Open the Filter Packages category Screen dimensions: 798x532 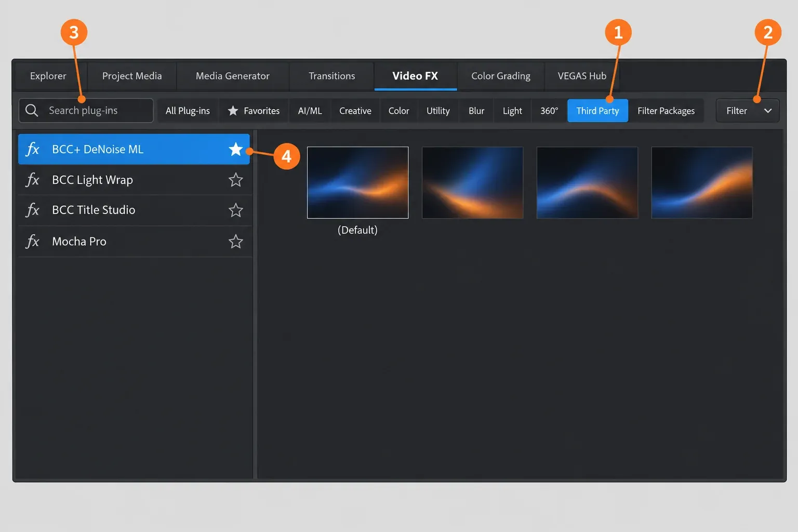pyautogui.click(x=666, y=111)
